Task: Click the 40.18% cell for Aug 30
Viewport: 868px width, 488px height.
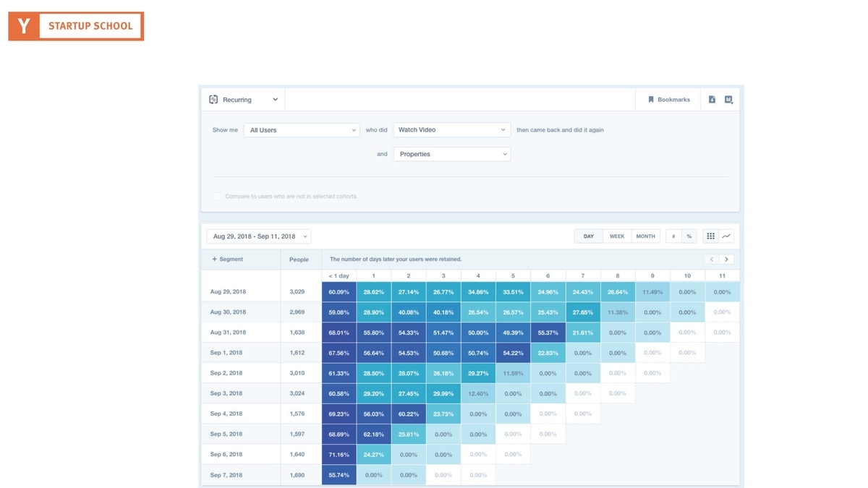Action: click(443, 312)
